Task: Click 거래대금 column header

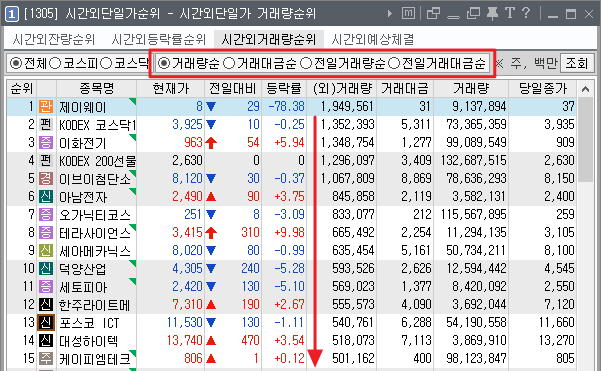Action: point(405,89)
